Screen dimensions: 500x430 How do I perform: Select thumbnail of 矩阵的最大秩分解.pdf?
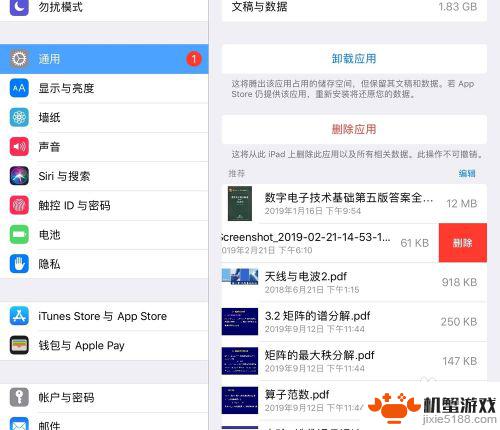[240, 361]
